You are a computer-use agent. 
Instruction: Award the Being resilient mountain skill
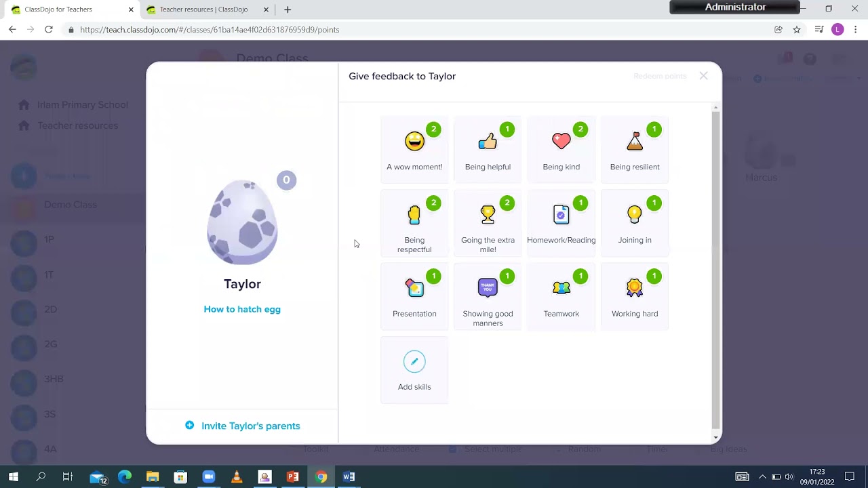point(635,149)
